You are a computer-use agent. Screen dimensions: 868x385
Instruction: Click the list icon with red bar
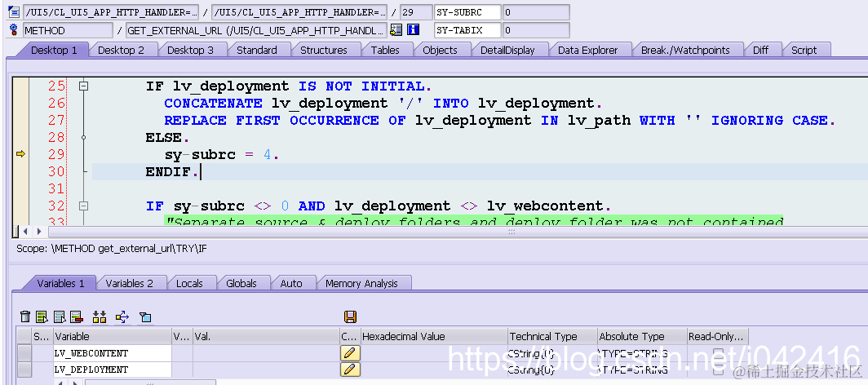77,316
